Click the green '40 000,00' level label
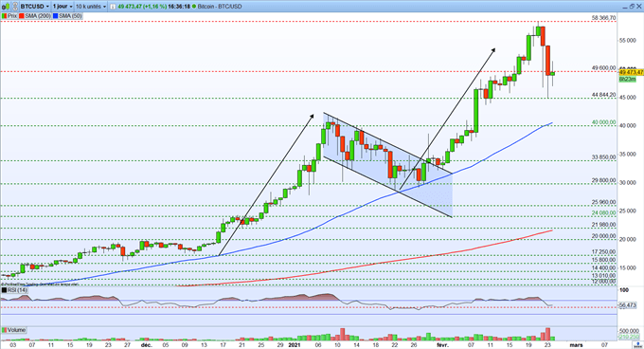The image size is (644, 349). 604,122
